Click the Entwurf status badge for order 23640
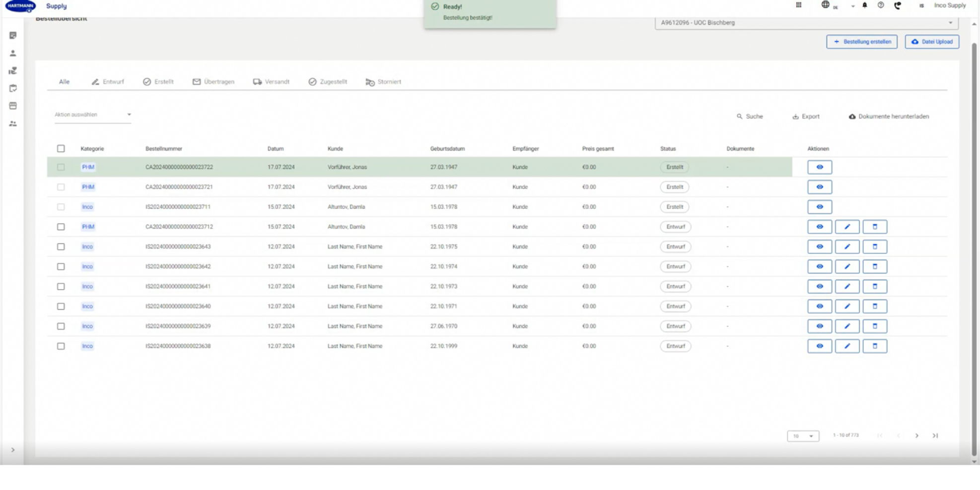This screenshot has height=490, width=980. [x=675, y=306]
